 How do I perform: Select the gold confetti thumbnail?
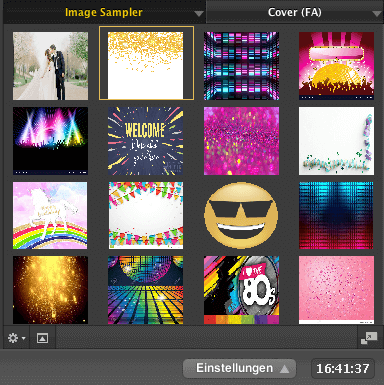[146, 66]
